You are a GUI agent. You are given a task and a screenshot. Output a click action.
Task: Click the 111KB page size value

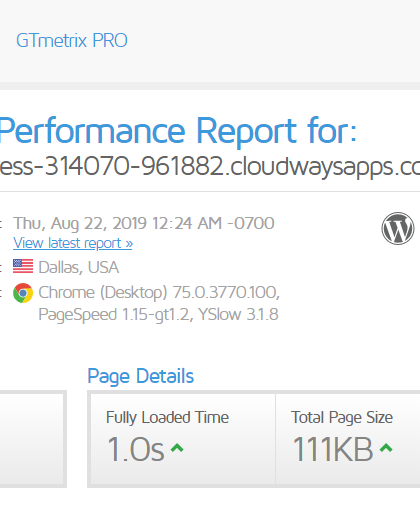click(x=332, y=449)
